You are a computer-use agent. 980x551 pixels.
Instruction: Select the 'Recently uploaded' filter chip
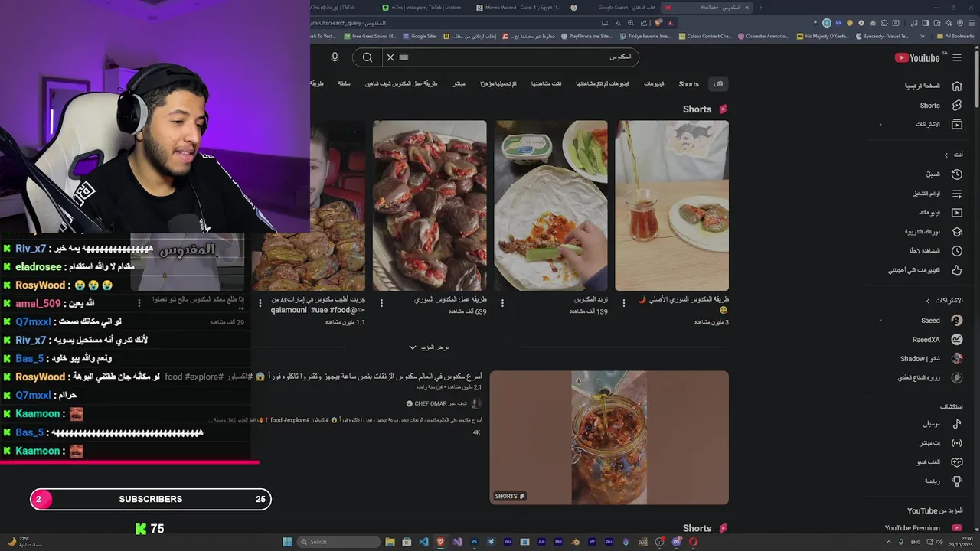[x=498, y=83]
